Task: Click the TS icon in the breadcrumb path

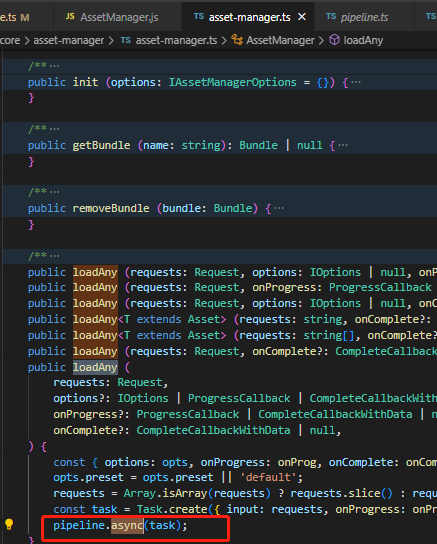Action: pos(125,40)
